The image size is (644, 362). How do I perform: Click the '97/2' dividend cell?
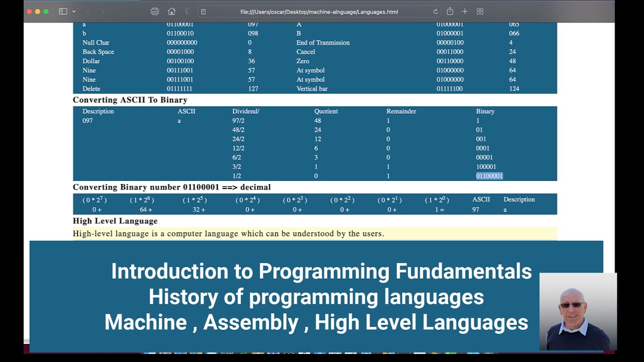(238, 121)
